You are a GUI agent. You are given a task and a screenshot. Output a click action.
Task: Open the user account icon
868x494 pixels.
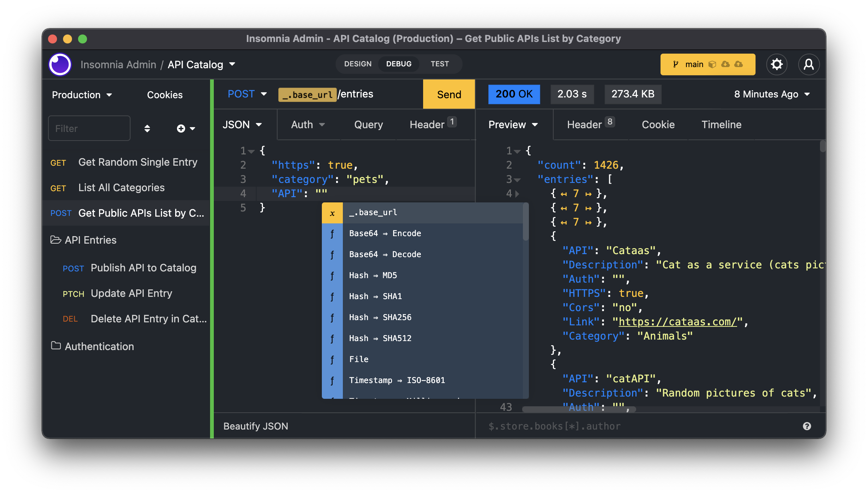(x=809, y=64)
